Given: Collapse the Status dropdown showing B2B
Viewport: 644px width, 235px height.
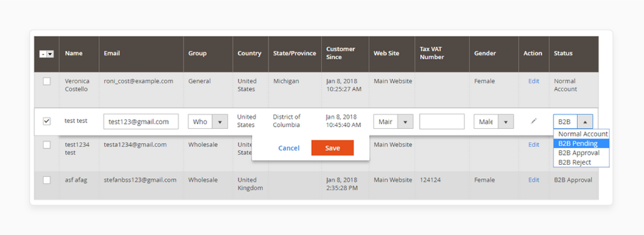Looking at the screenshot, I should tap(573, 122).
